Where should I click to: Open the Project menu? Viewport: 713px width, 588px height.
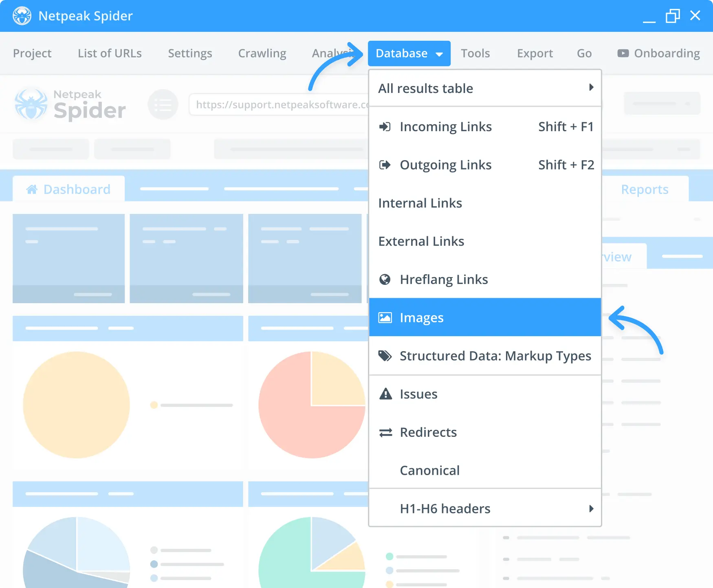pyautogui.click(x=32, y=53)
